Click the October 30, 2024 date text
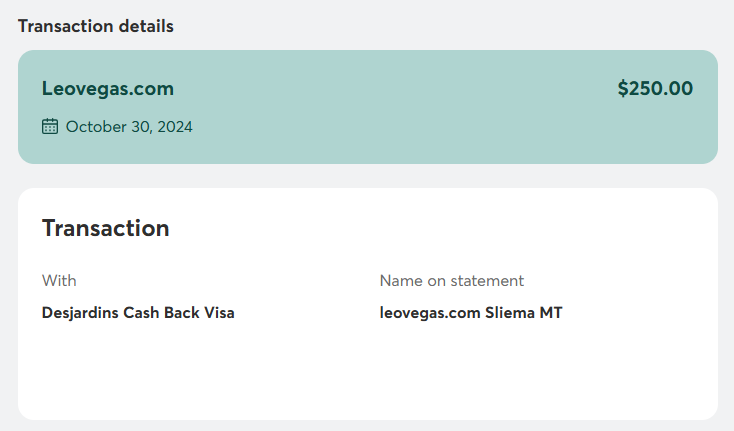This screenshot has width=734, height=431. pyautogui.click(x=129, y=127)
